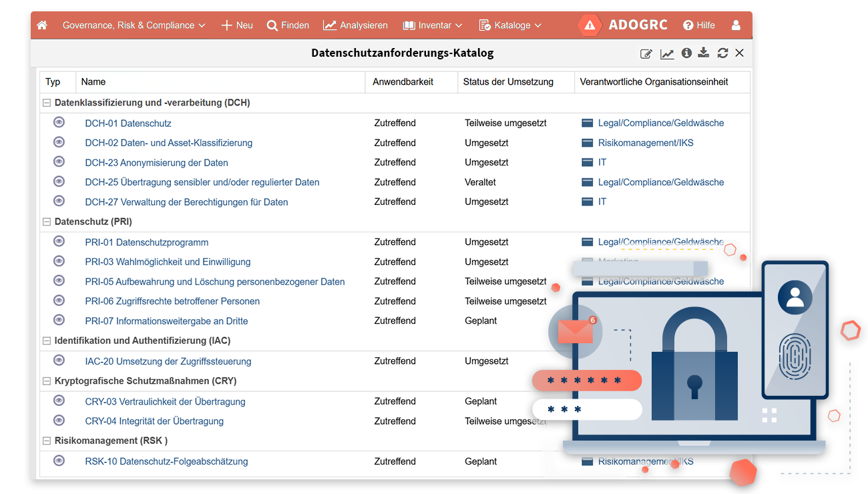
Task: Go to the home page icon
Action: pos(42,25)
